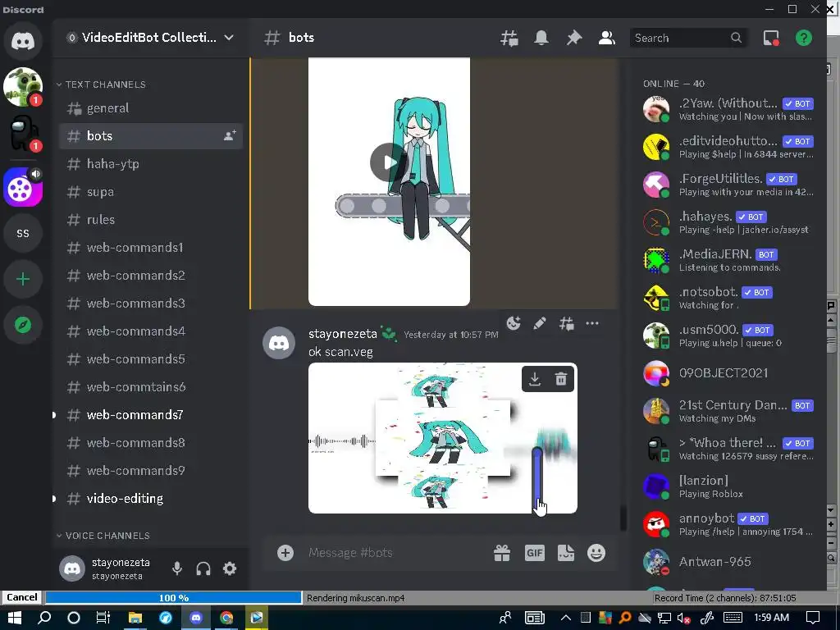Open Chrome from the taskbar
840x630 pixels.
click(x=226, y=618)
